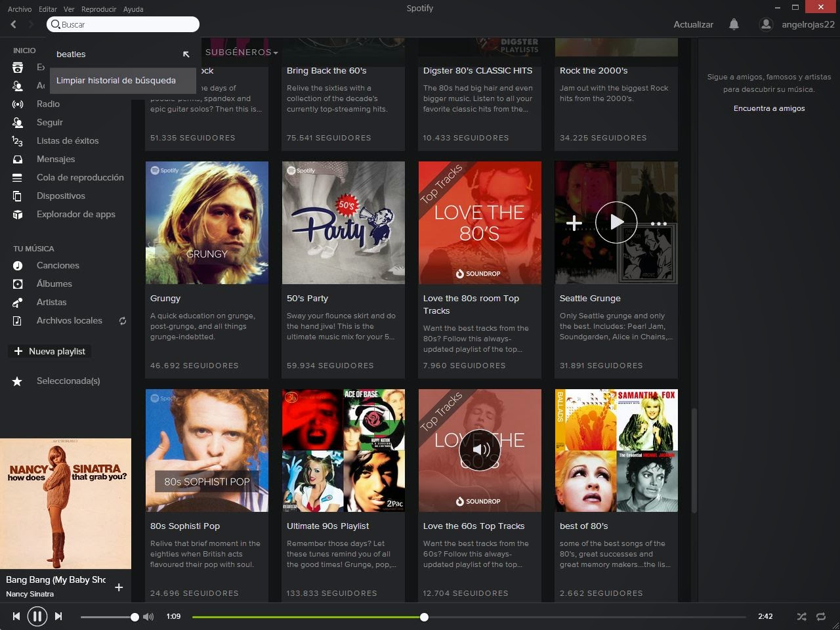
Task: Click the magnifier icon in the search box
Action: click(x=56, y=24)
